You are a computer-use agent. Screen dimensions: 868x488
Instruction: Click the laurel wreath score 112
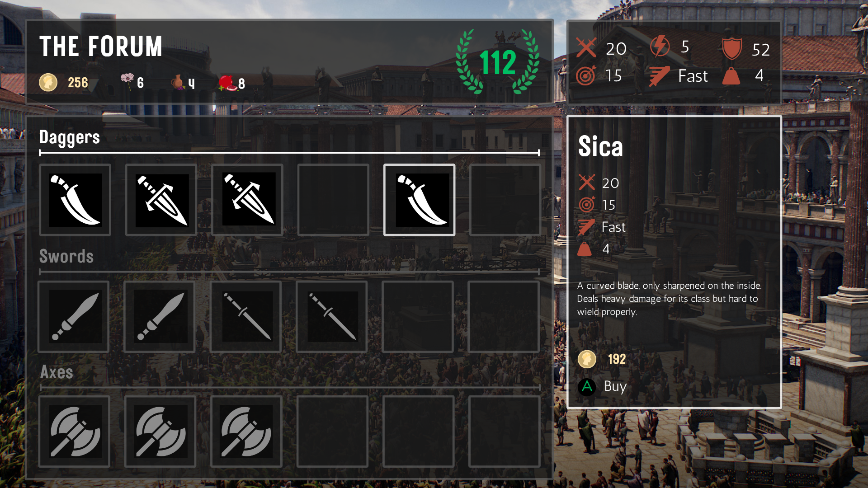(498, 61)
